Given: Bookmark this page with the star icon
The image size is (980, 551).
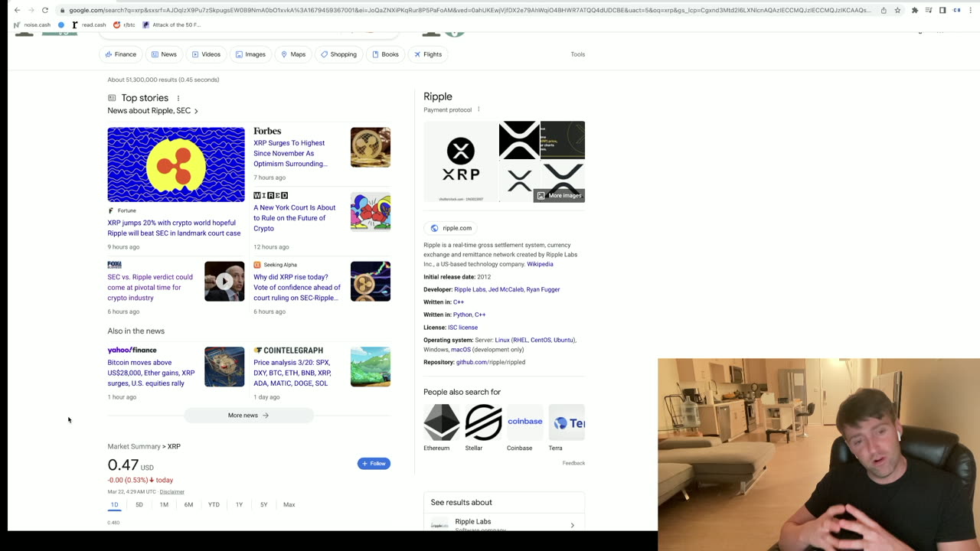Looking at the screenshot, I should (x=897, y=10).
